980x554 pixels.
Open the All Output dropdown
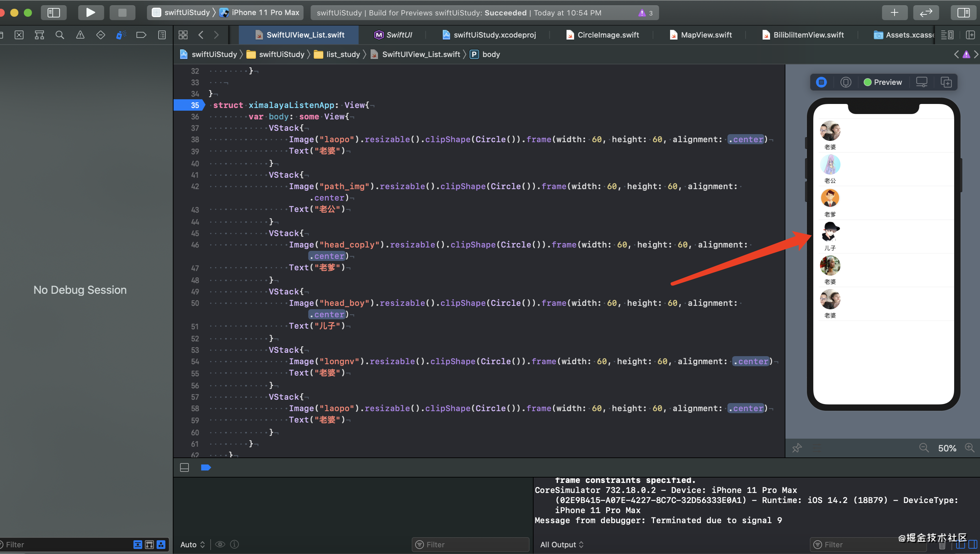pos(561,545)
